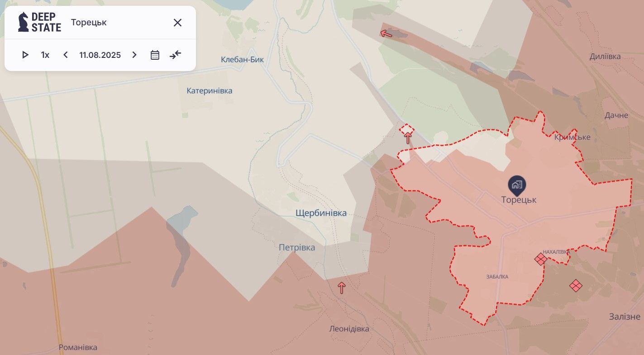Viewport: 644px width, 355px height.
Task: Change the 1x playback speed
Action: pos(45,55)
